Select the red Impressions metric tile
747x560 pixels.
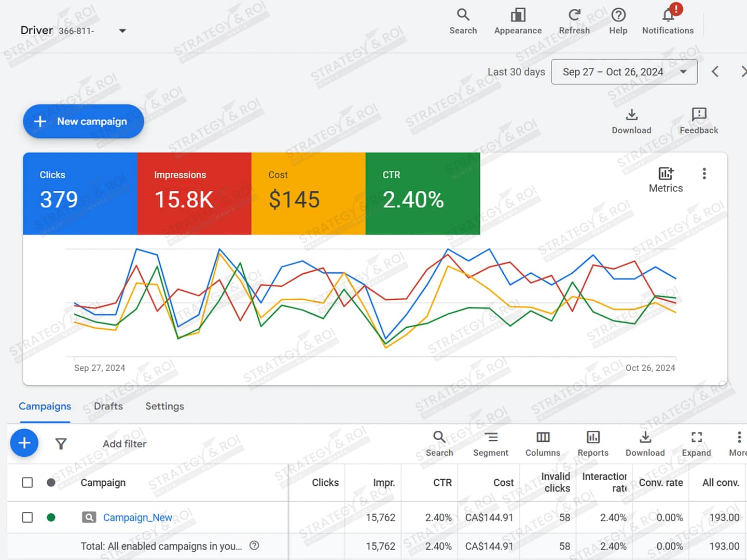pyautogui.click(x=194, y=193)
